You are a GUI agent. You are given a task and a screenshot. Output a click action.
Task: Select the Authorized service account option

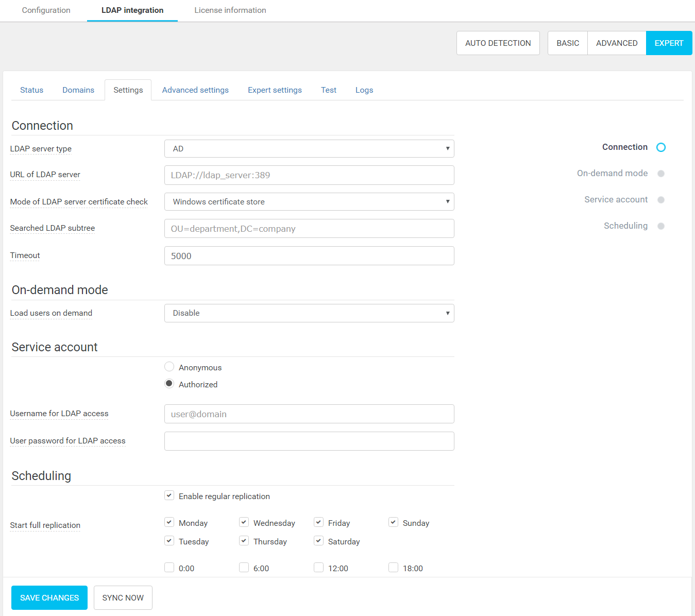click(169, 384)
